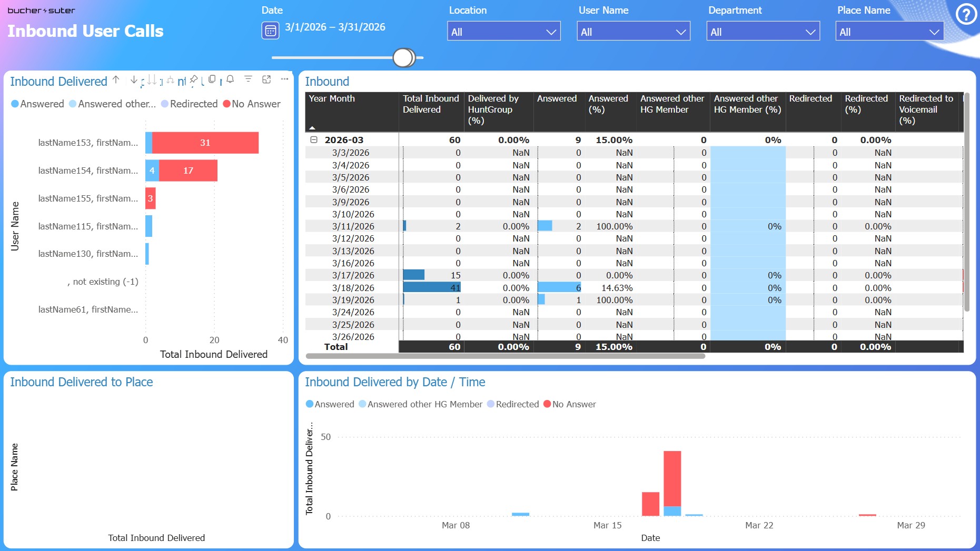Select the 3/19/2026 row
Screen dimensions: 980x551
(x=634, y=300)
